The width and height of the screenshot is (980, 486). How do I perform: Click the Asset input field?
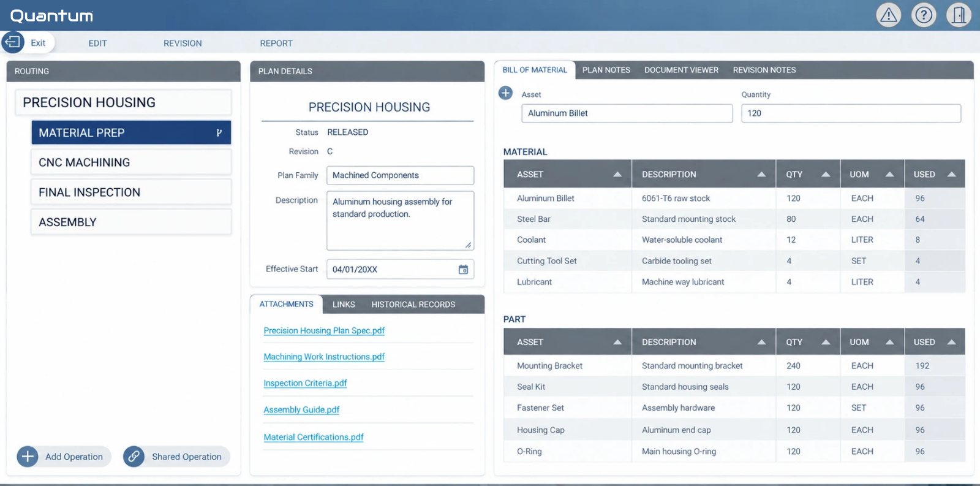click(x=627, y=113)
